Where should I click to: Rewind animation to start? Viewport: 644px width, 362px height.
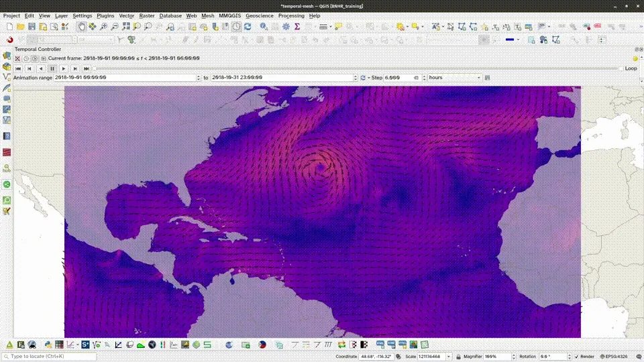pos(18,69)
